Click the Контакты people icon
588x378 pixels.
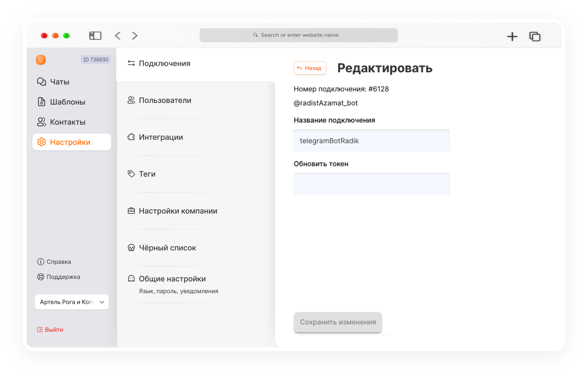41,122
